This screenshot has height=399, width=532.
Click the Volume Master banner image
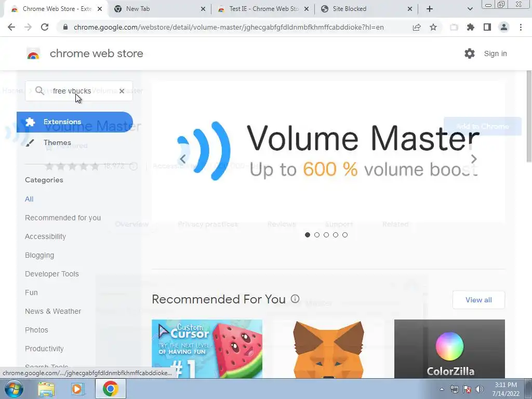tap(328, 152)
